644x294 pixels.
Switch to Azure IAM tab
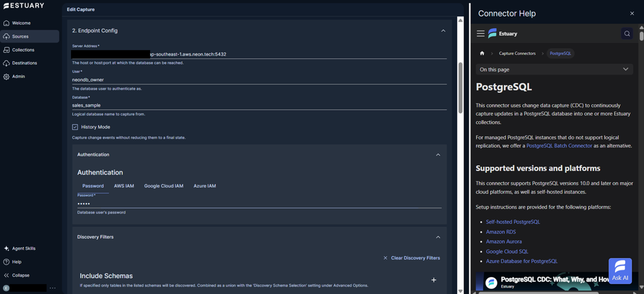(204, 186)
